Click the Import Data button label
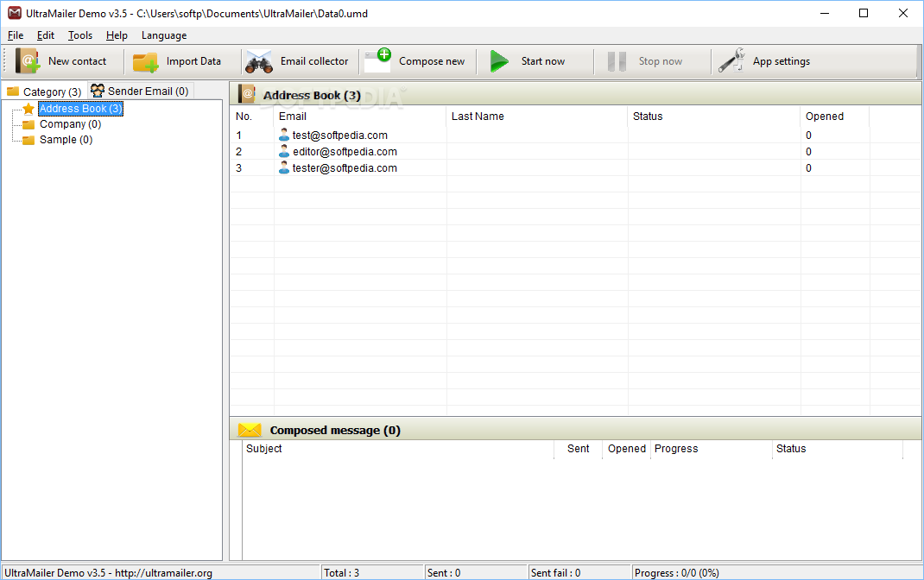This screenshot has width=924, height=580. tap(193, 61)
